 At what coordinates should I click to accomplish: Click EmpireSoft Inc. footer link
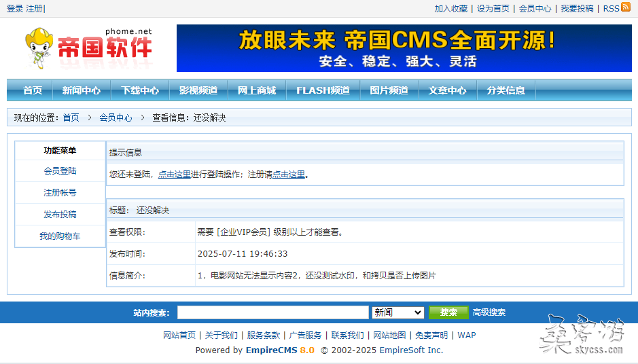click(x=411, y=350)
